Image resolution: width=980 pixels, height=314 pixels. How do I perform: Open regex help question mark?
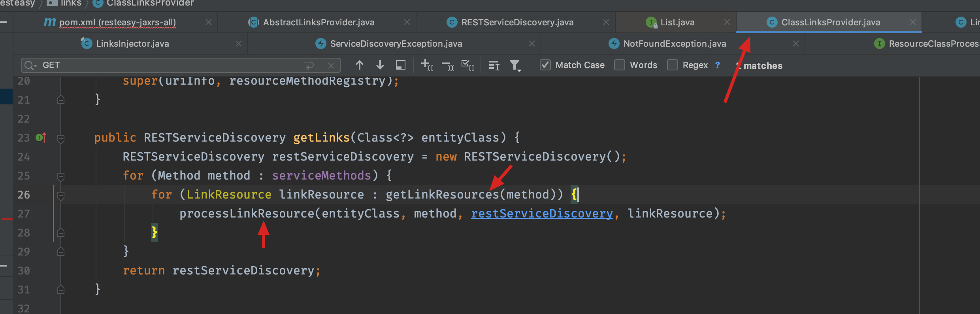718,65
